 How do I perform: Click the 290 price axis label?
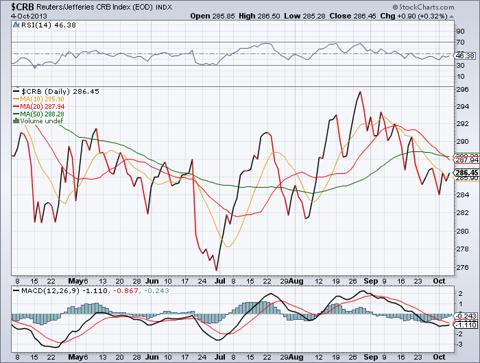click(x=462, y=141)
